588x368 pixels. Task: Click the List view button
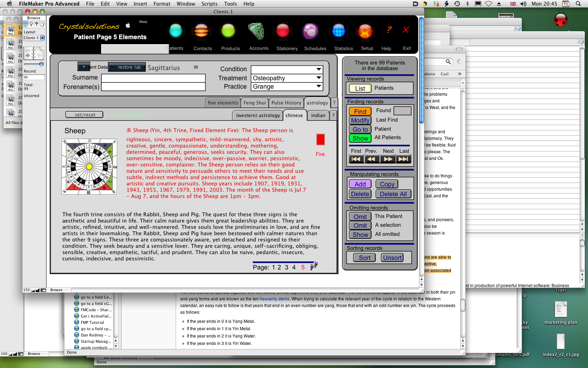360,88
